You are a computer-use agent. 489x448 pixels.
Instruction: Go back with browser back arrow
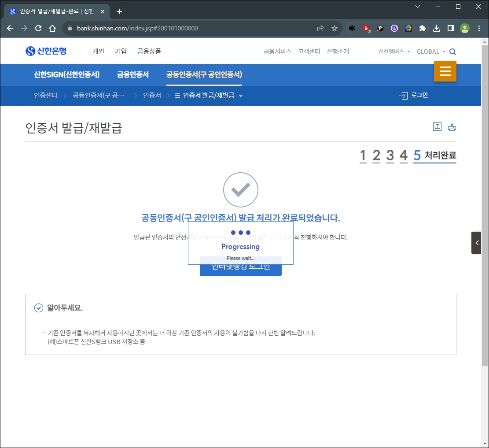[x=10, y=28]
